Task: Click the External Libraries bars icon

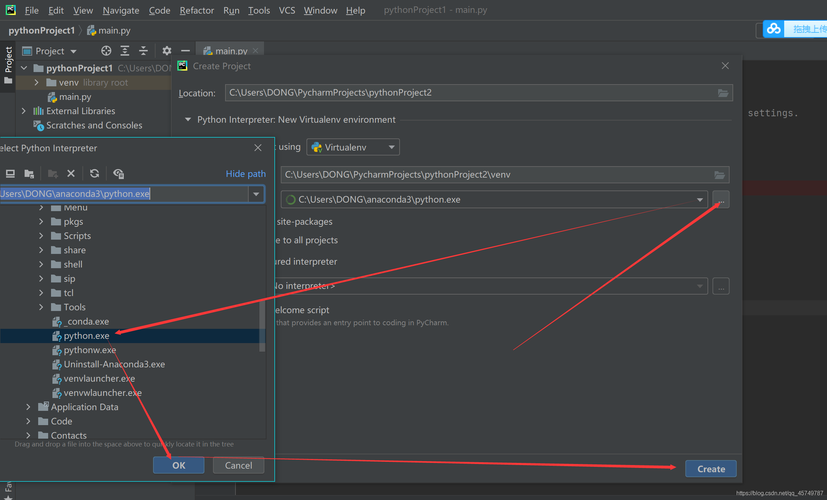Action: click(38, 111)
